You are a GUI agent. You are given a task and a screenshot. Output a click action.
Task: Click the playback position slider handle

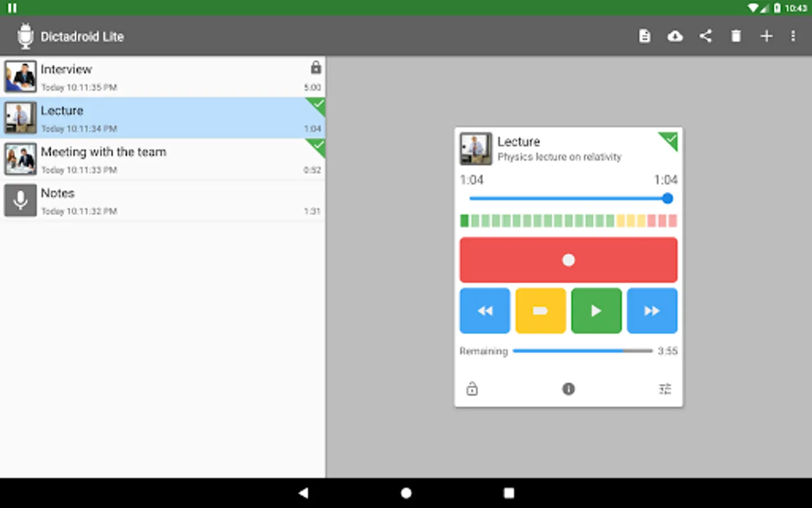(668, 198)
